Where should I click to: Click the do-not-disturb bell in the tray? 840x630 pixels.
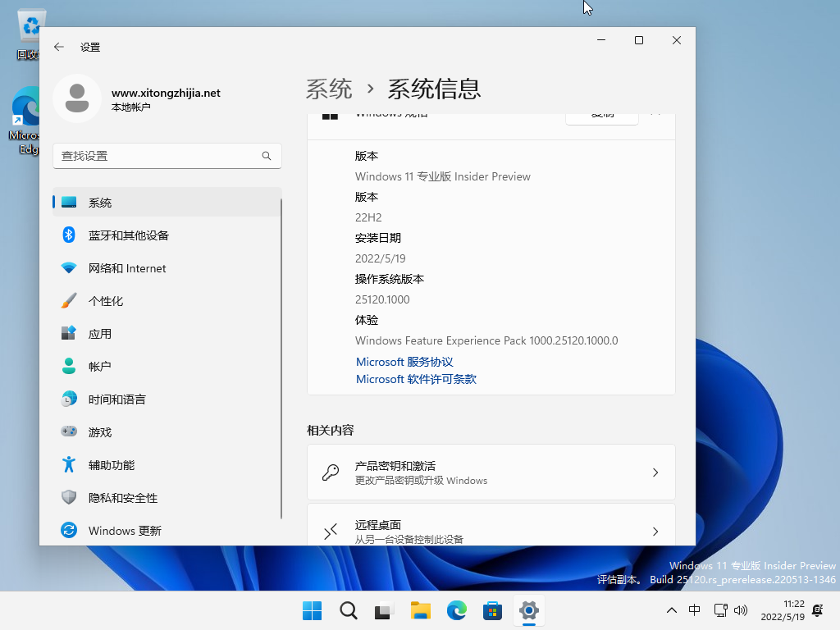coord(816,611)
